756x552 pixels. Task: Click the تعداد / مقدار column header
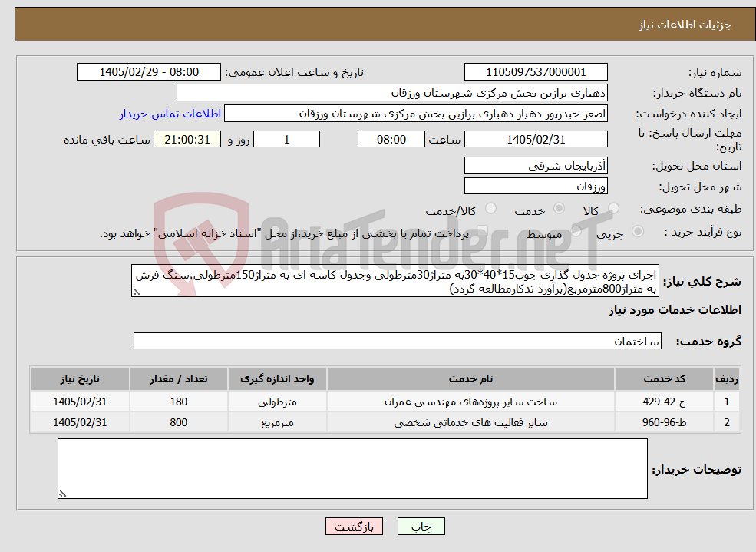(178, 379)
